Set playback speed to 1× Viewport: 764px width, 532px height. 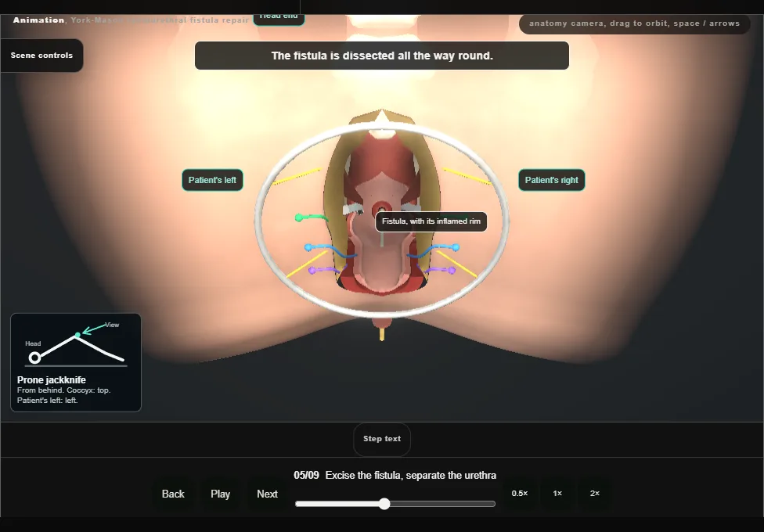click(557, 494)
